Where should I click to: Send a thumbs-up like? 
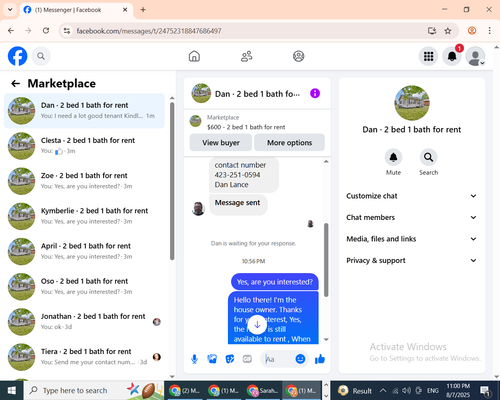(x=320, y=359)
